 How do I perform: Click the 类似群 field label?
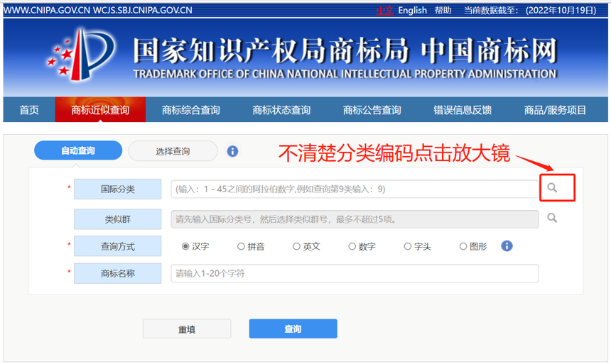(118, 219)
